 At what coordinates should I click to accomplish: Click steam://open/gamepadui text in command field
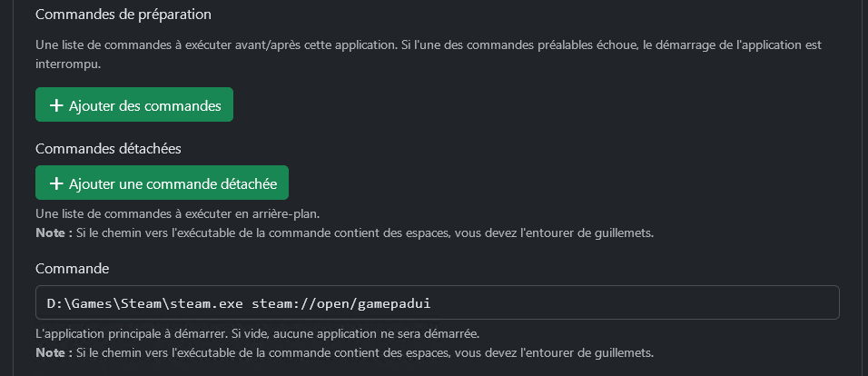(x=348, y=302)
